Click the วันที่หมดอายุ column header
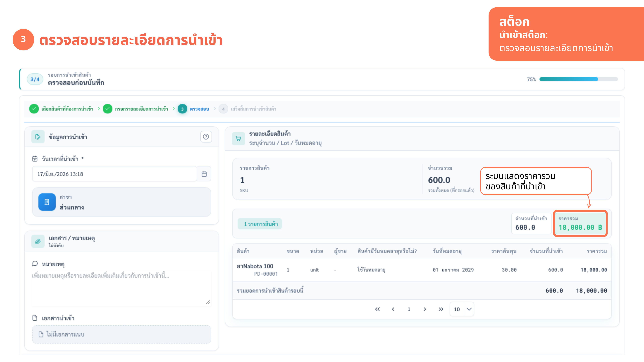The height and width of the screenshot is (362, 644). (447, 251)
